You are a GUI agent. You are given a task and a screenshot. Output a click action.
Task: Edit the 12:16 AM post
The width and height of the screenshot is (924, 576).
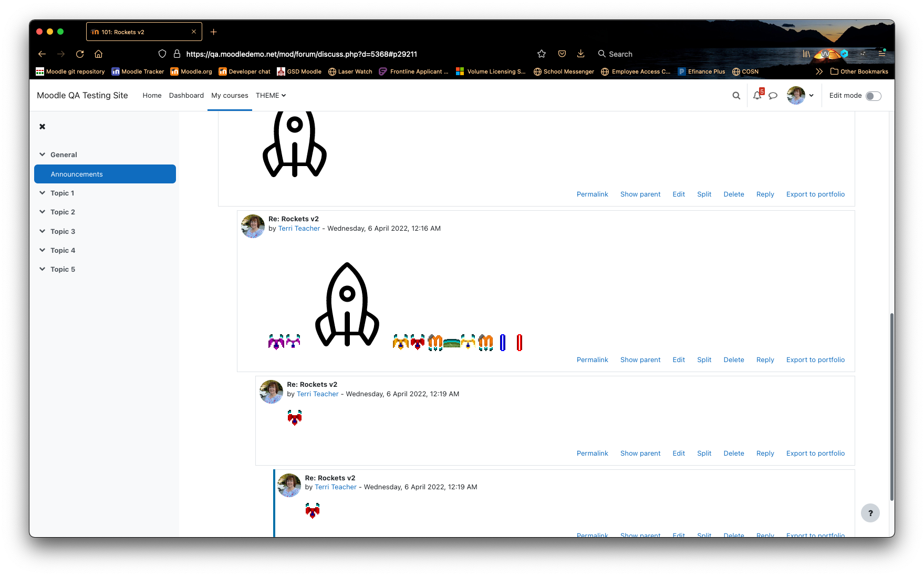(x=679, y=360)
